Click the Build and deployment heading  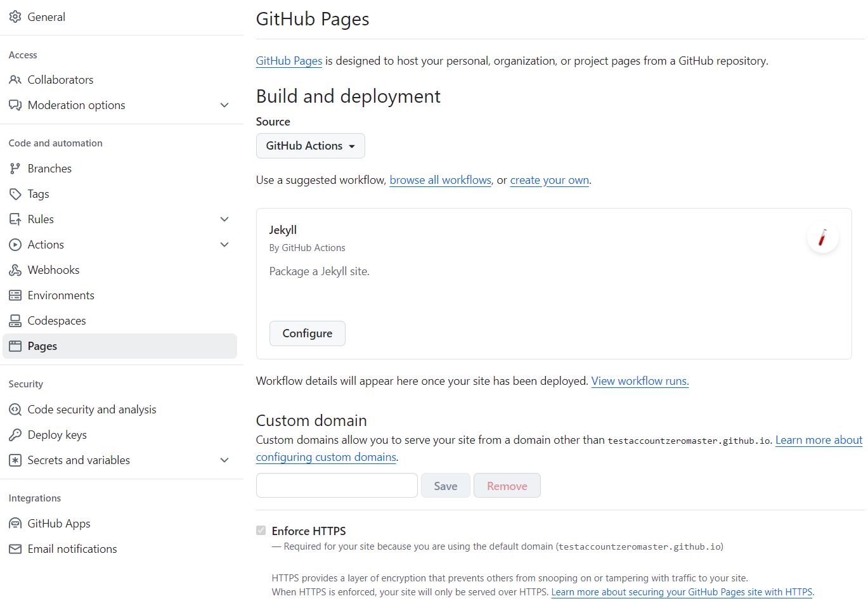348,96
